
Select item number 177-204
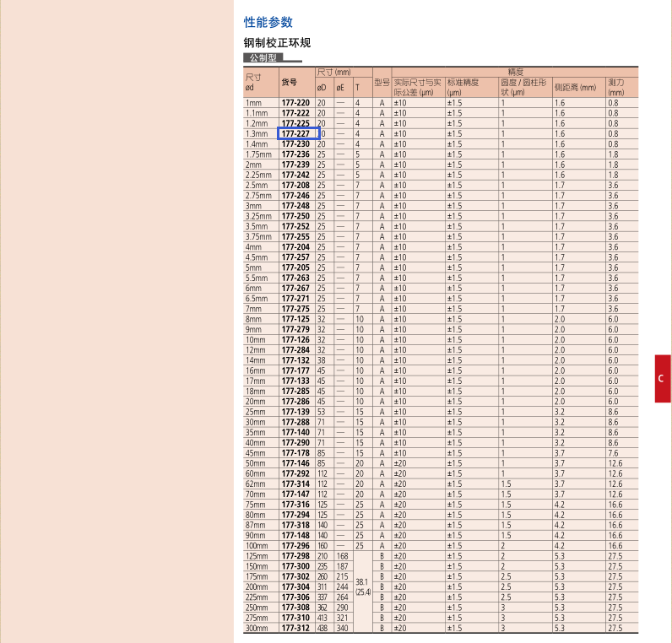[295, 246]
